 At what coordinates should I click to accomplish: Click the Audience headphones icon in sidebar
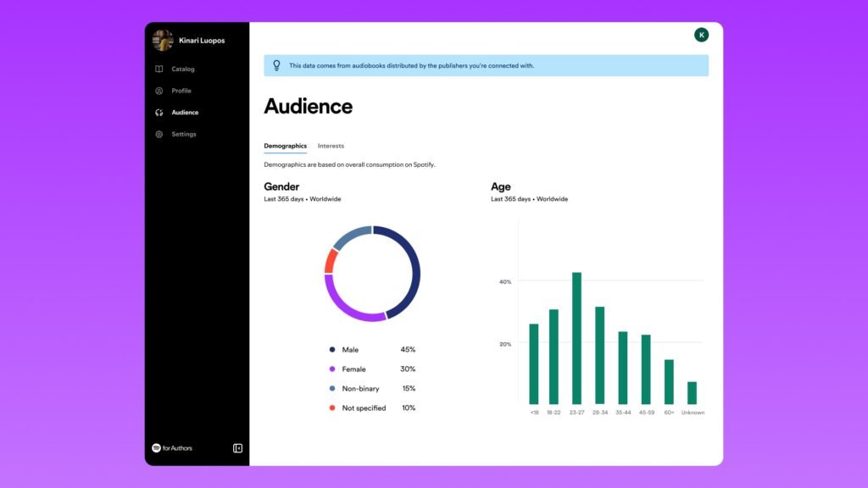pyautogui.click(x=159, y=113)
